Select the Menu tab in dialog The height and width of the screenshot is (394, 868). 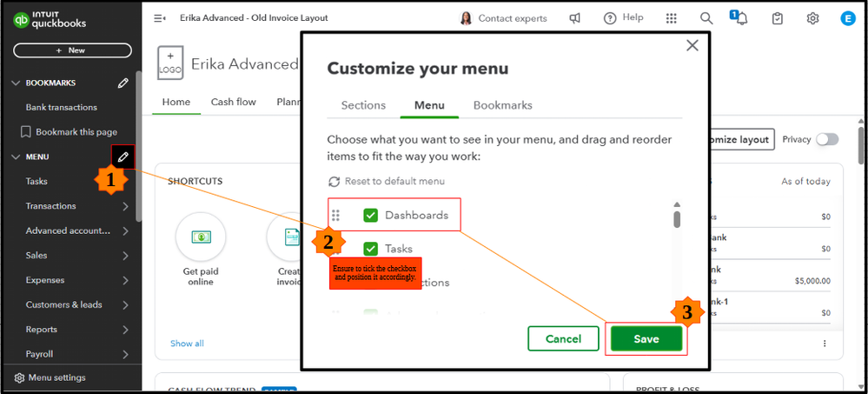pyautogui.click(x=429, y=105)
